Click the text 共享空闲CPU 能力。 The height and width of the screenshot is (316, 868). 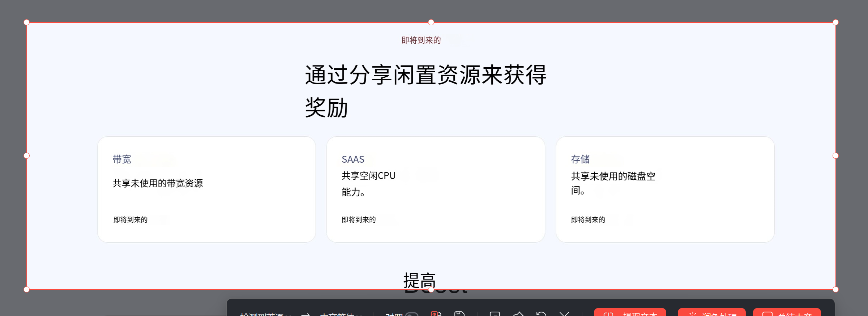368,184
